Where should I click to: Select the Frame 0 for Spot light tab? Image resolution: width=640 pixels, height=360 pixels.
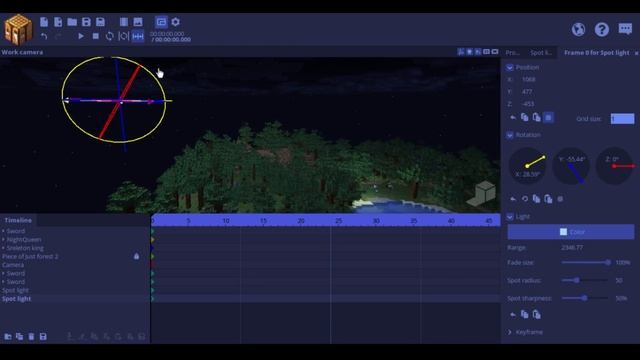(596, 53)
